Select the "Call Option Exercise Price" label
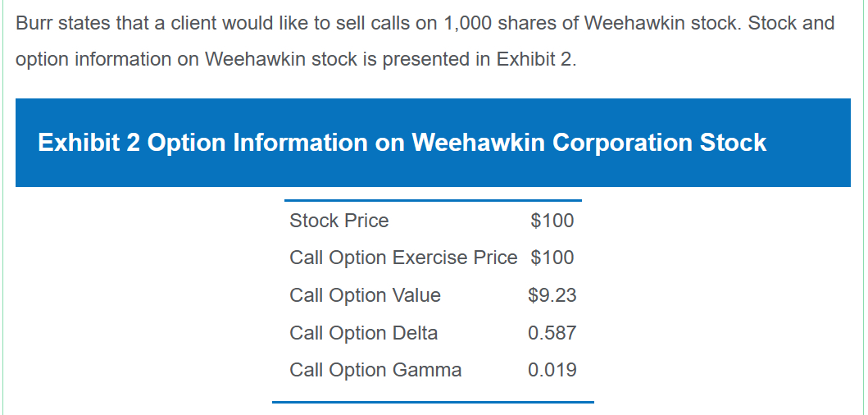Image resolution: width=868 pixels, height=415 pixels. (403, 258)
